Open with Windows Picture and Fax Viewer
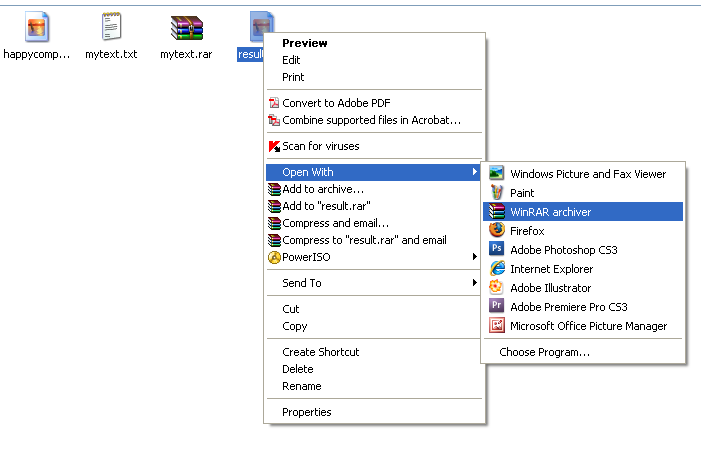The width and height of the screenshot is (701, 463). (583, 174)
